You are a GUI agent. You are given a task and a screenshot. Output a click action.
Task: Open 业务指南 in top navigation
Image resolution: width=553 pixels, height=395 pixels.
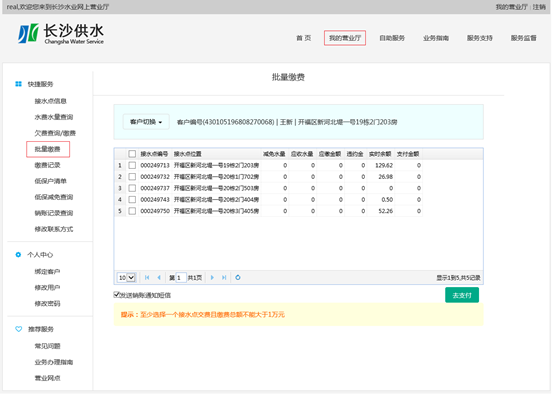(x=436, y=38)
